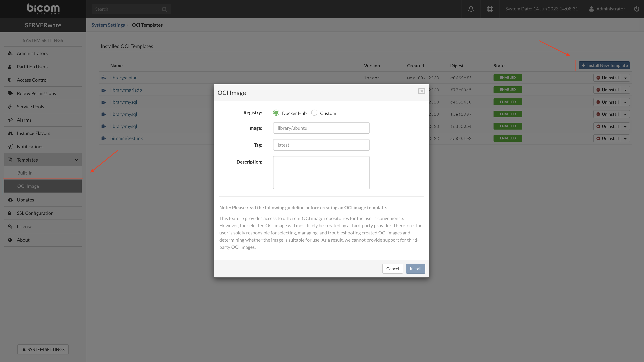This screenshot has height=362, width=644.
Task: Click the puzzle icon beside library/alpine
Action: coord(104,78)
